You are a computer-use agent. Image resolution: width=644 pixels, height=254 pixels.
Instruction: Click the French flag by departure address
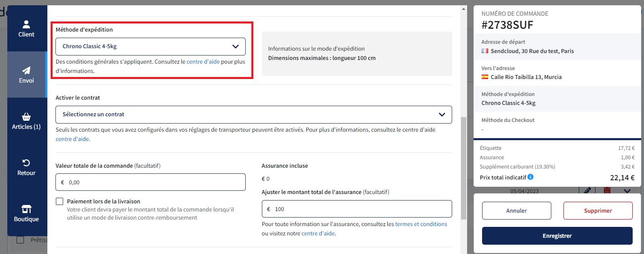tap(485, 51)
